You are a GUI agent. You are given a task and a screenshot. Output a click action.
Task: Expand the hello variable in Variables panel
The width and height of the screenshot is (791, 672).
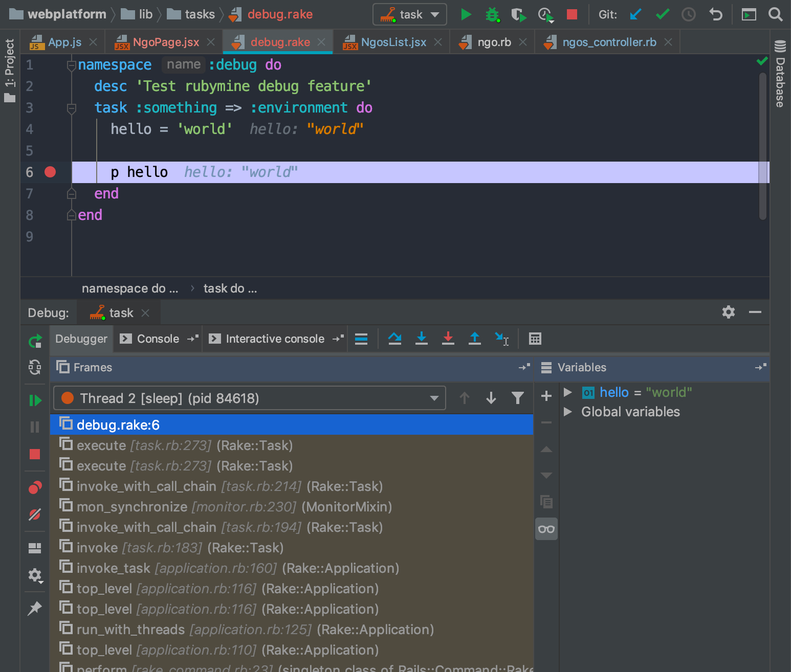[568, 392]
